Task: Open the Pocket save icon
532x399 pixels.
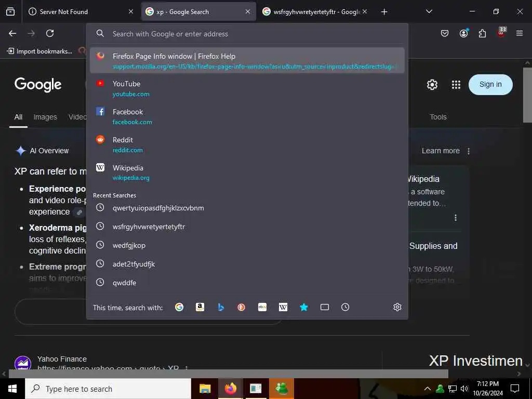Action: (x=445, y=33)
